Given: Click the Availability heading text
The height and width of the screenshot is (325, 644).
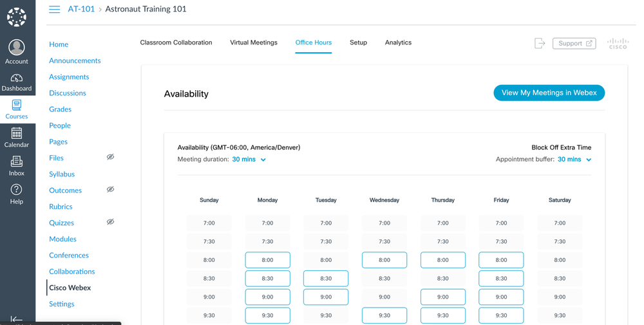Looking at the screenshot, I should [x=186, y=94].
